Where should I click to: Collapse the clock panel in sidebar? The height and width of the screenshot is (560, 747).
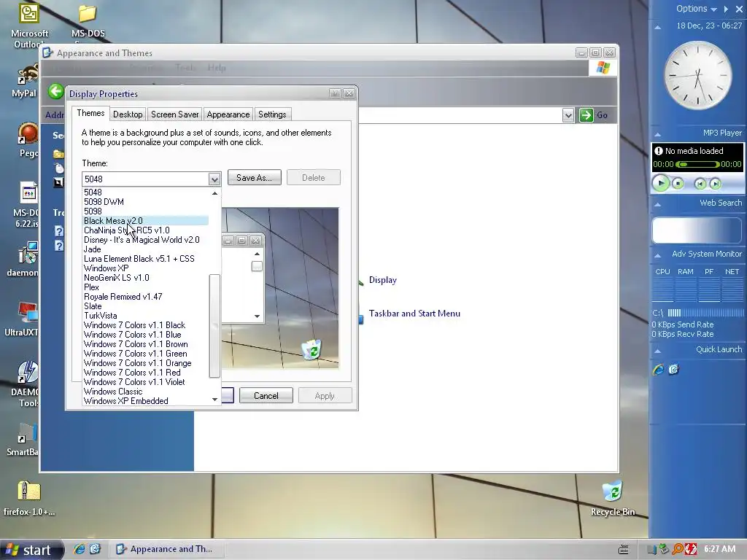coord(657,27)
